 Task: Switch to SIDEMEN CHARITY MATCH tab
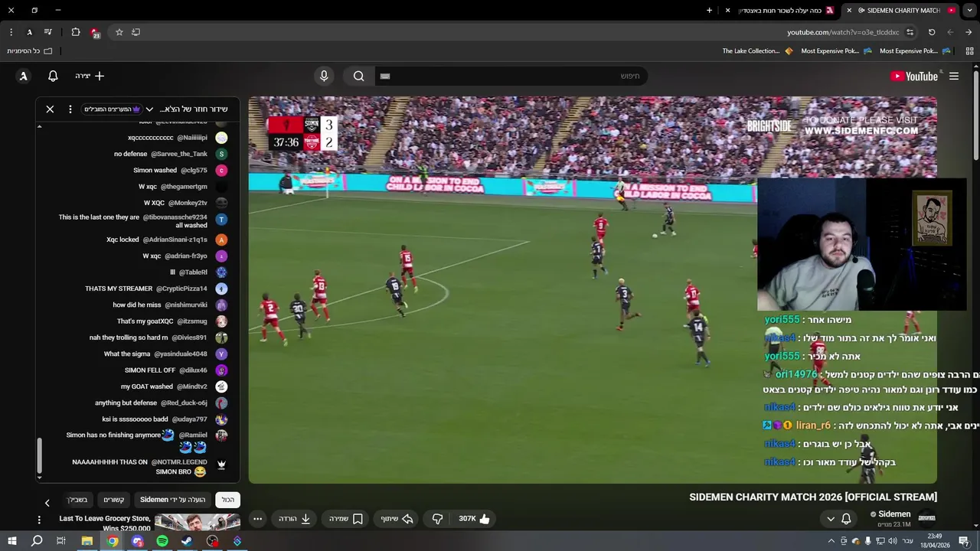(902, 11)
